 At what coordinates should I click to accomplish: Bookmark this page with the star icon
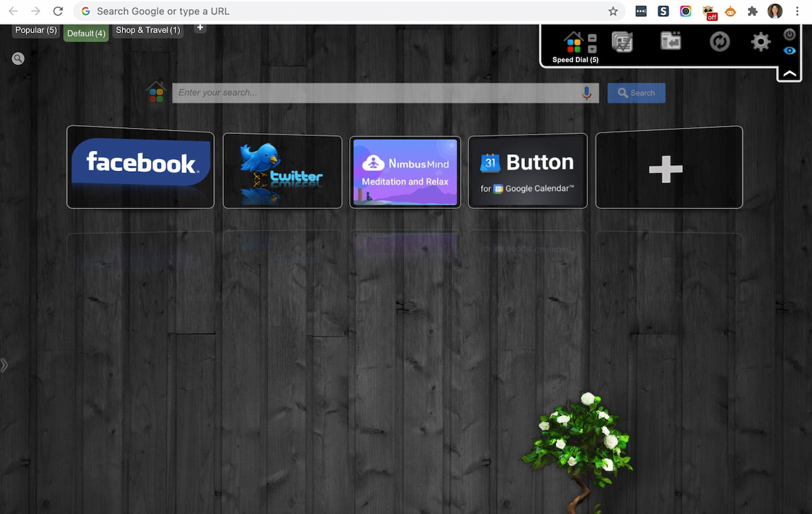coord(613,11)
